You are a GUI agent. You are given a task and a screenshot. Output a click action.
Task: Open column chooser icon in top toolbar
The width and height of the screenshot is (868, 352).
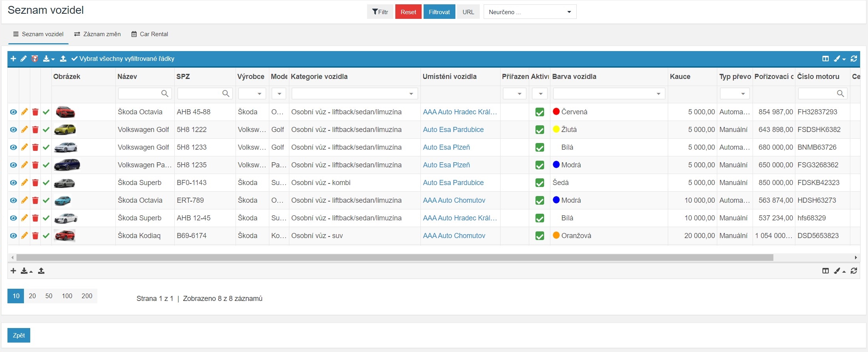825,59
